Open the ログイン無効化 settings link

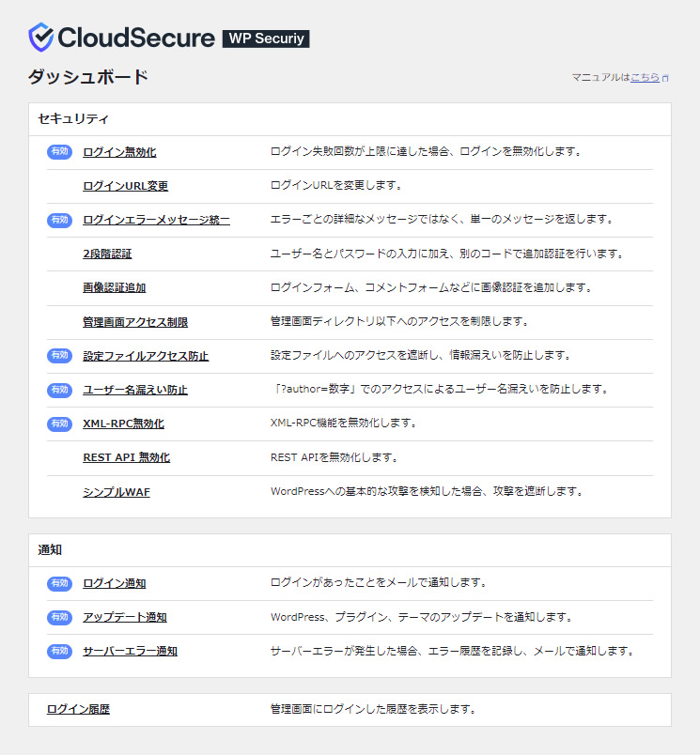click(x=119, y=152)
